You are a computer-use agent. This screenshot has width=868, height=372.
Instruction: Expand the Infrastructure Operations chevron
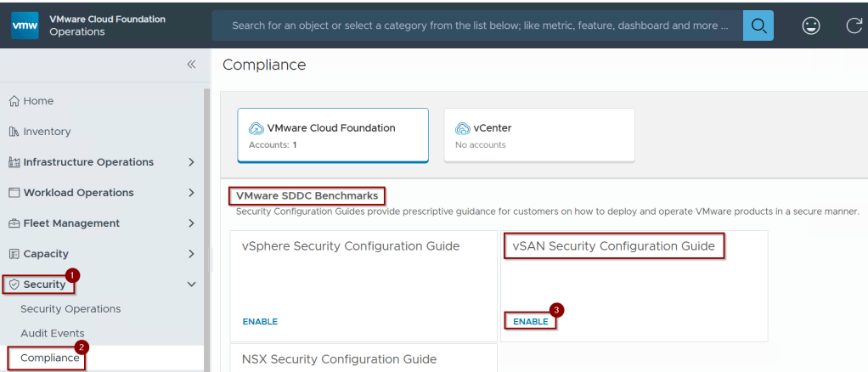[191, 162]
